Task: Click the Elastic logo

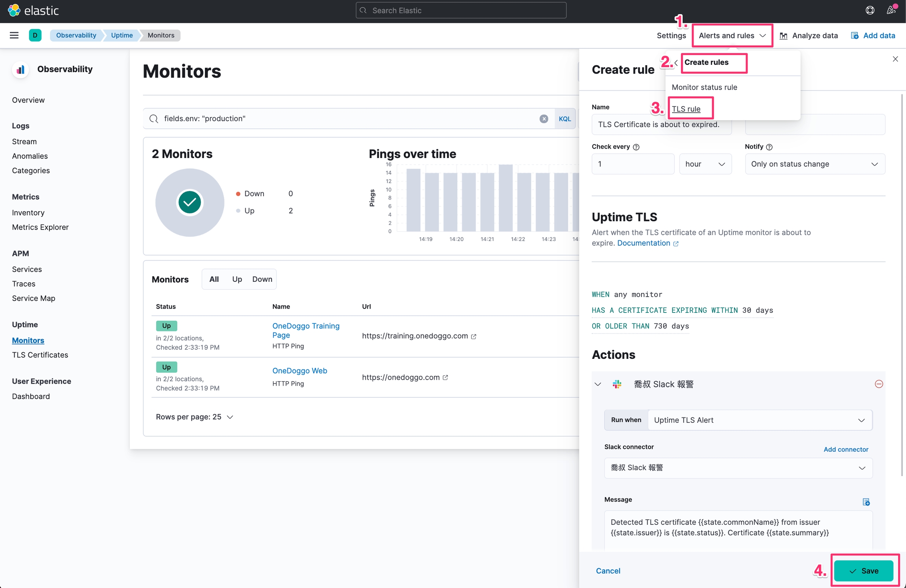Action: point(33,10)
